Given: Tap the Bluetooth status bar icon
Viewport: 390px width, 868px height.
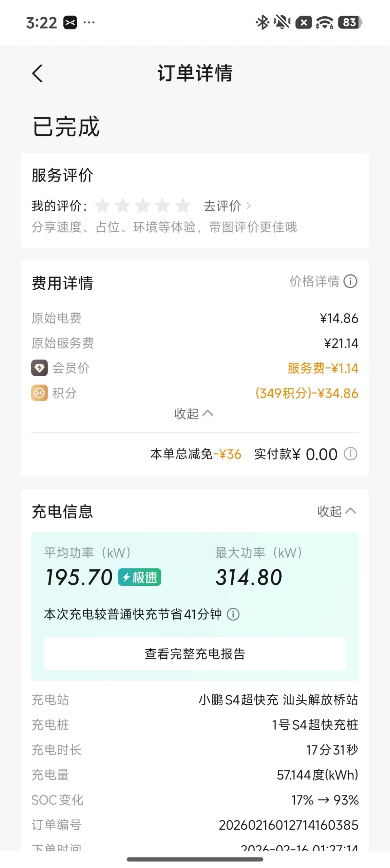Looking at the screenshot, I should tap(262, 22).
